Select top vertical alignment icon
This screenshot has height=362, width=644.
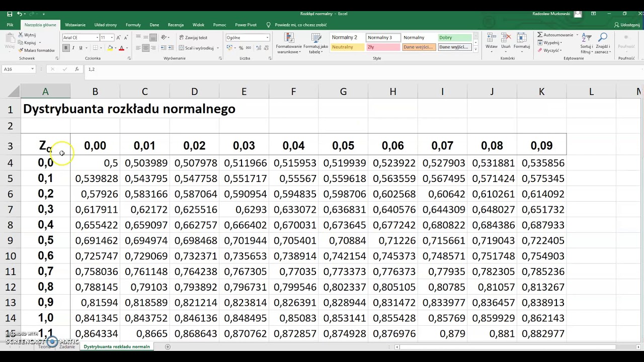[138, 37]
